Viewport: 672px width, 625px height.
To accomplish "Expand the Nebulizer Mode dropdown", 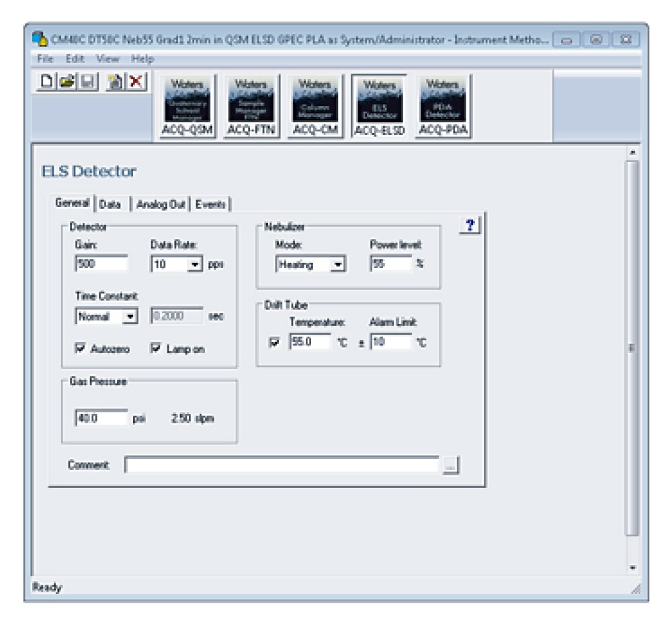I will pyautogui.click(x=338, y=265).
